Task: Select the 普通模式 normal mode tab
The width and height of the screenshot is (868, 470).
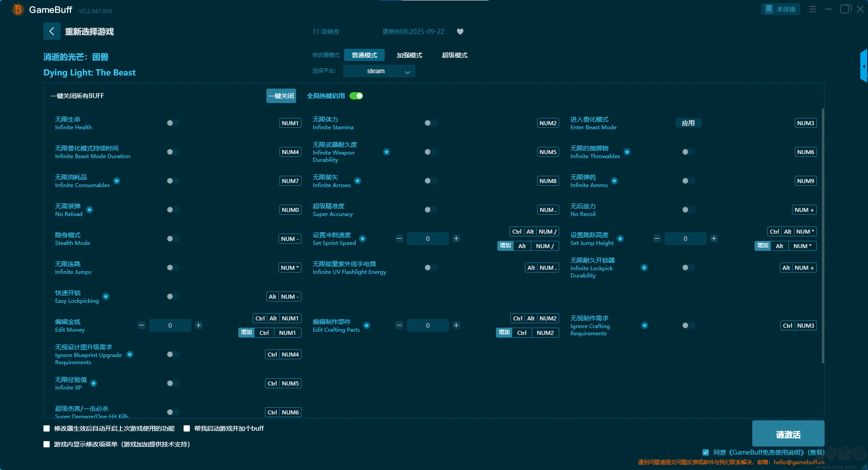Action: point(364,55)
